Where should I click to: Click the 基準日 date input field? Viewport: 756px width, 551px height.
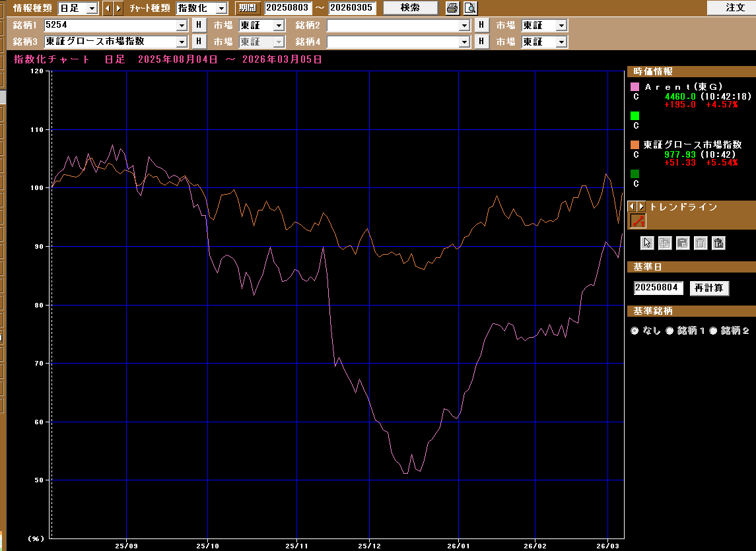pyautogui.click(x=658, y=288)
